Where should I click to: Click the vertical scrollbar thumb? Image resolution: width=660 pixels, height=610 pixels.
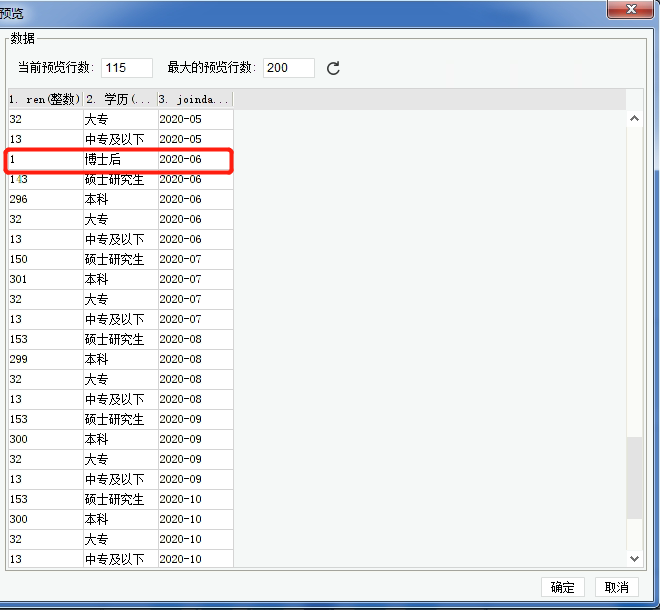coord(634,478)
